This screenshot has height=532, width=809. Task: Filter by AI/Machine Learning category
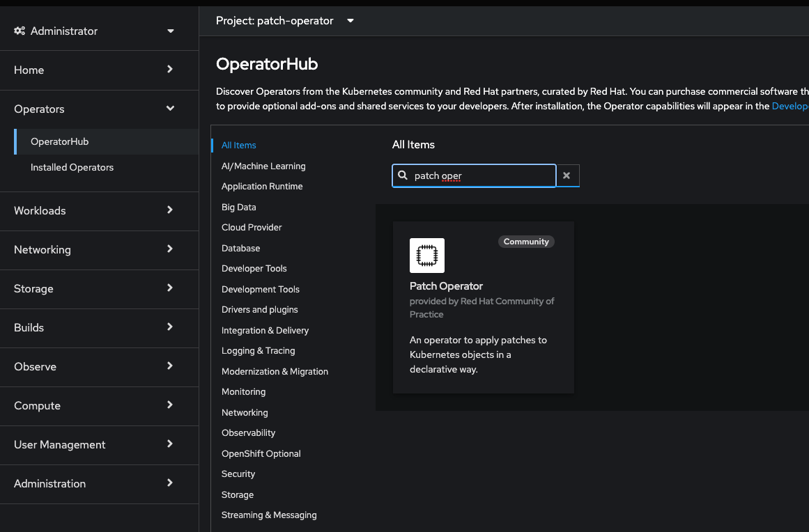pyautogui.click(x=263, y=166)
